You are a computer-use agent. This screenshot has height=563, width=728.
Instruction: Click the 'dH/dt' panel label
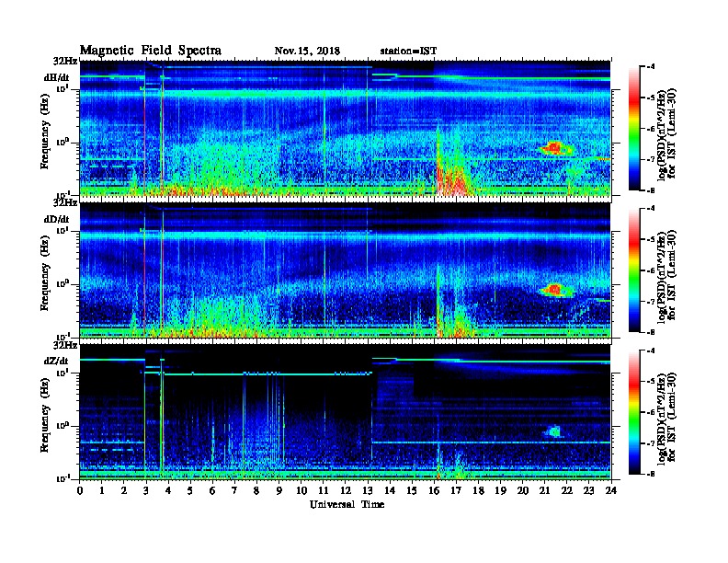(x=56, y=78)
